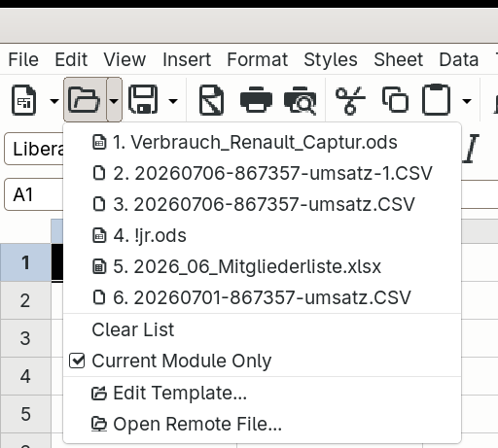This screenshot has width=498, height=448.
Task: Expand the New document dropdown arrow
Action: (x=54, y=101)
